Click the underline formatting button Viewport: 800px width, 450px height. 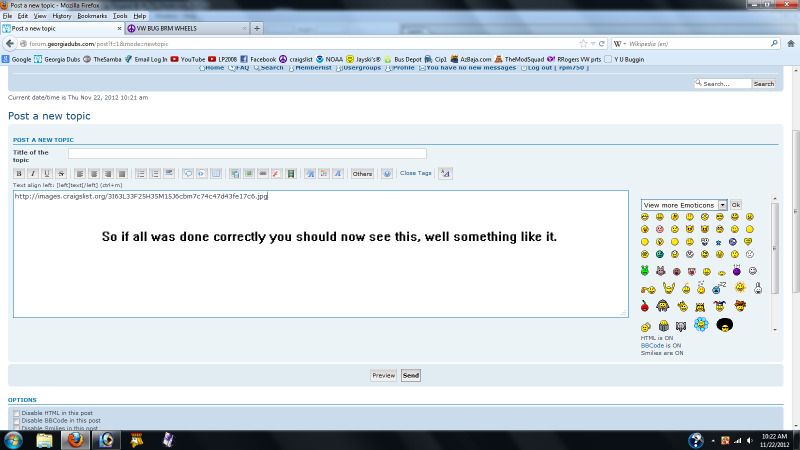point(47,173)
